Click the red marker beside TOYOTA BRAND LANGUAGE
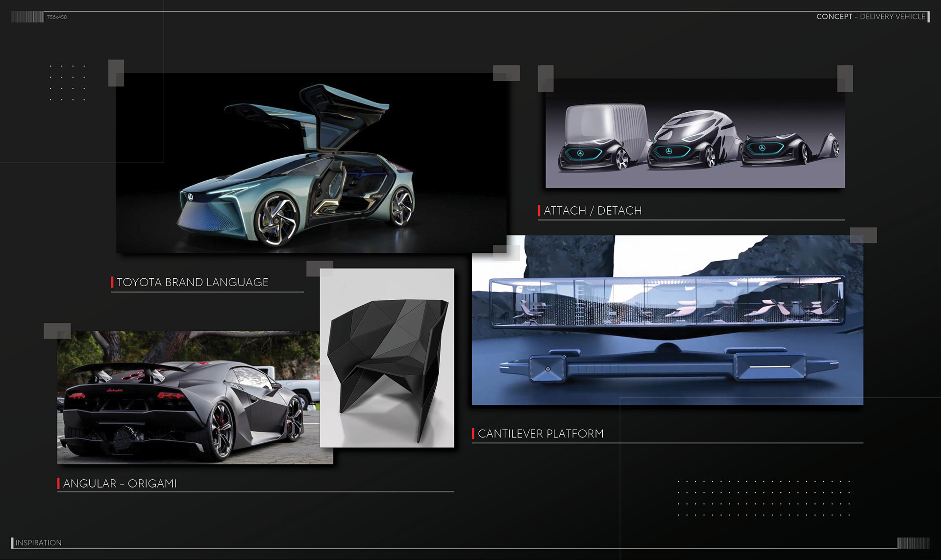The height and width of the screenshot is (560, 941). tap(112, 282)
